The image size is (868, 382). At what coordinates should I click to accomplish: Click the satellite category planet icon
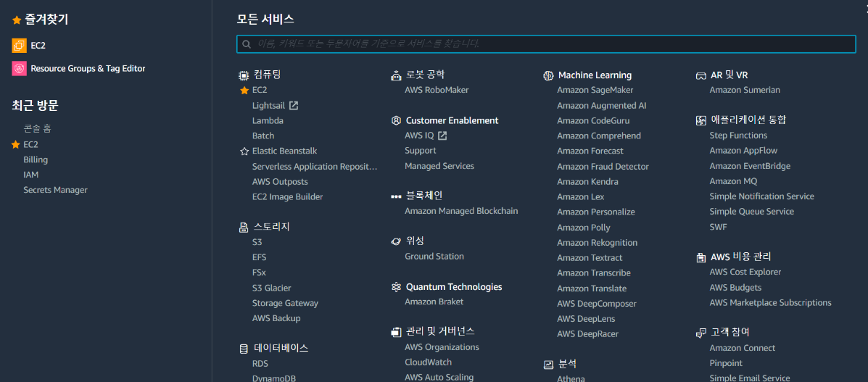click(x=396, y=241)
